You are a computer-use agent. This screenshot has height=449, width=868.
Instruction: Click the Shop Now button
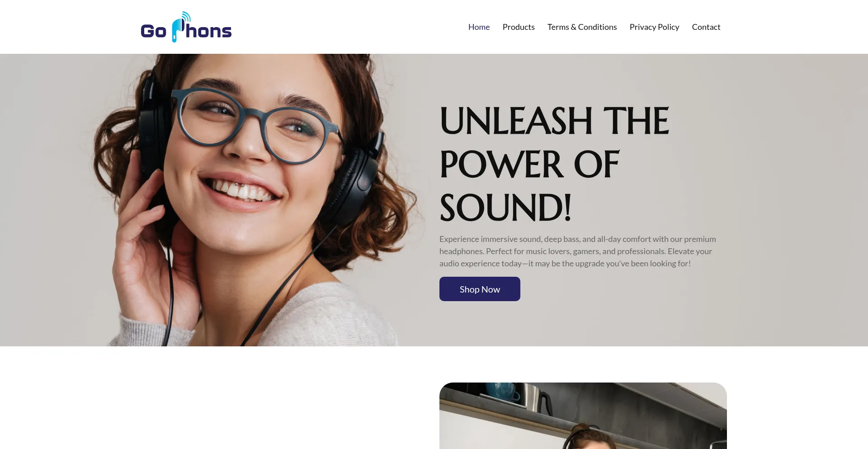pyautogui.click(x=480, y=289)
